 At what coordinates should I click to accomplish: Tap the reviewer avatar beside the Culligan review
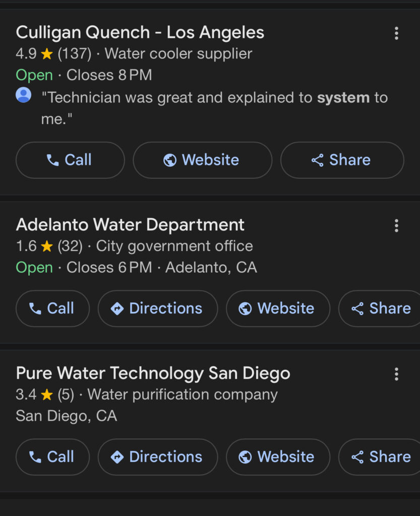click(x=24, y=95)
